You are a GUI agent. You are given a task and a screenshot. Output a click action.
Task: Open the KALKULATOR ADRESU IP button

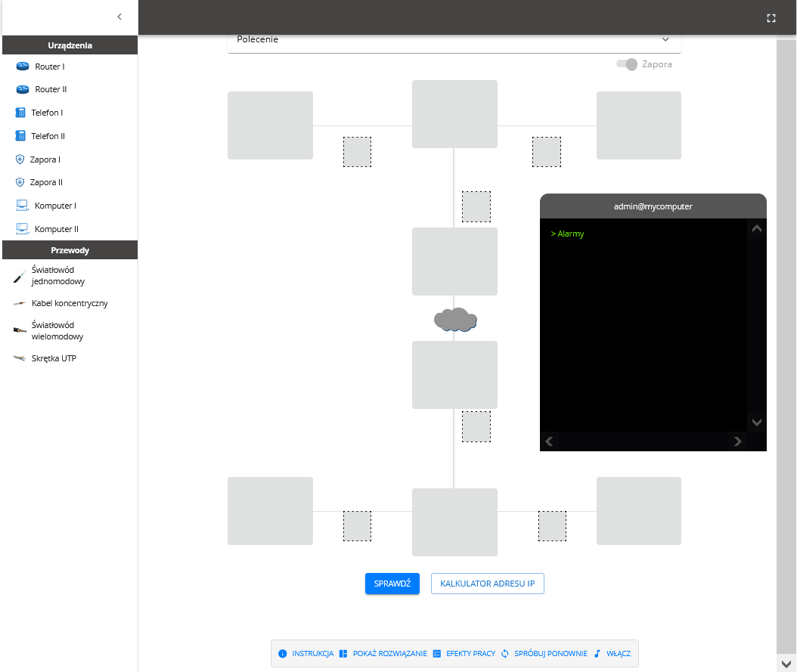point(487,584)
